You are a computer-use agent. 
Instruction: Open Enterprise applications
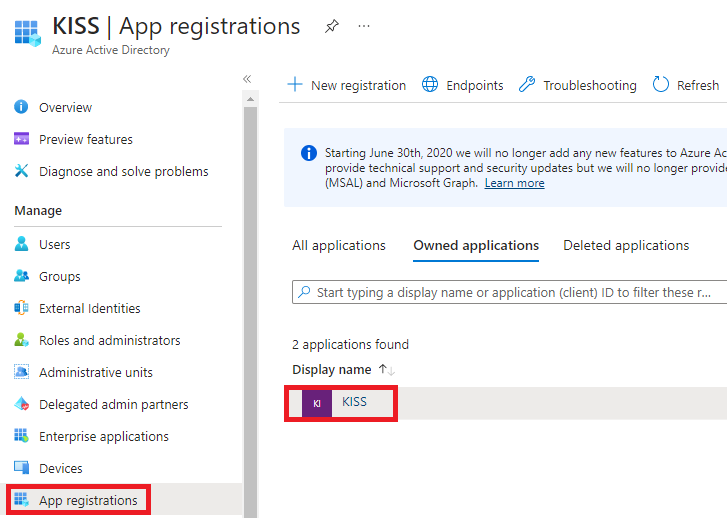[104, 437]
